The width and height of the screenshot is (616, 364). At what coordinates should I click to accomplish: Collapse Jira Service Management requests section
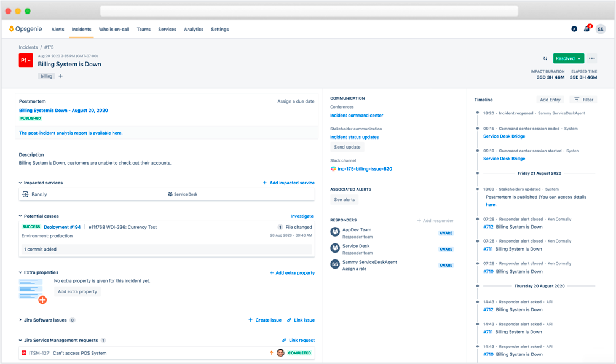(x=20, y=341)
